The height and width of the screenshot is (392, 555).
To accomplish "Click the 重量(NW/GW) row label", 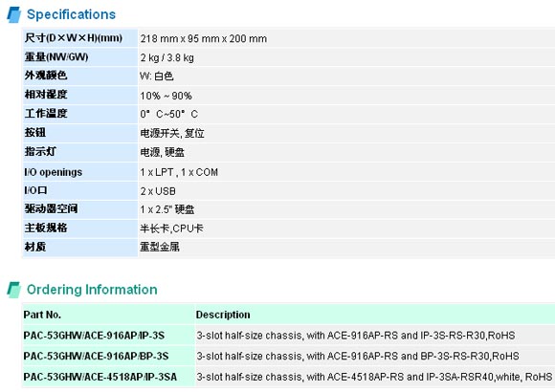I will pyautogui.click(x=56, y=57).
